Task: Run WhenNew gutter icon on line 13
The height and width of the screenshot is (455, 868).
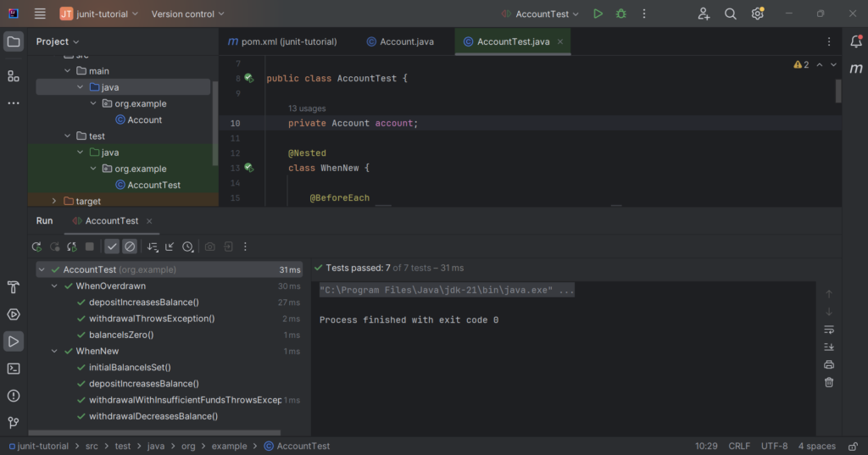Action: click(x=249, y=168)
